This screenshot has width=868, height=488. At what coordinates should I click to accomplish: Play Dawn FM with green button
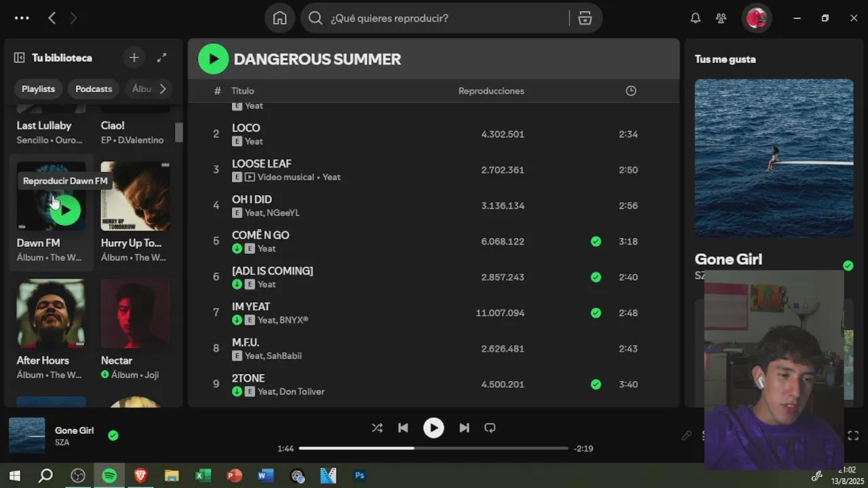point(65,210)
